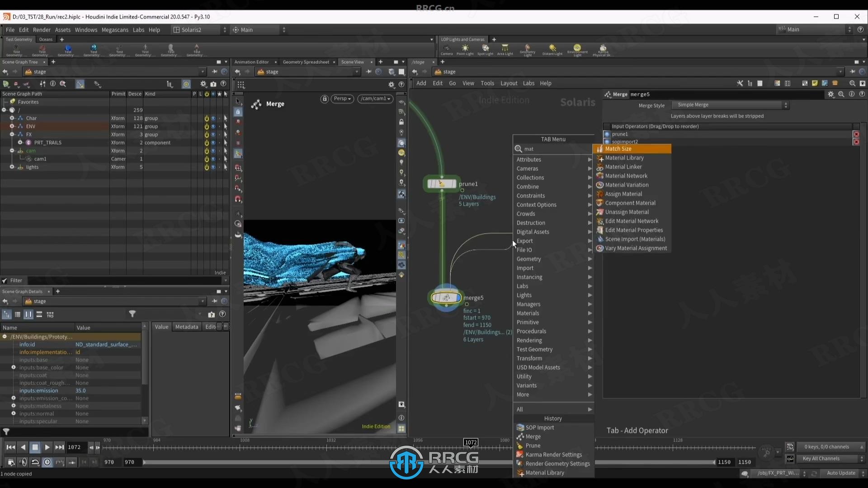The height and width of the screenshot is (488, 868).
Task: Switch to Geometry Spreadsheet tab
Action: click(306, 62)
